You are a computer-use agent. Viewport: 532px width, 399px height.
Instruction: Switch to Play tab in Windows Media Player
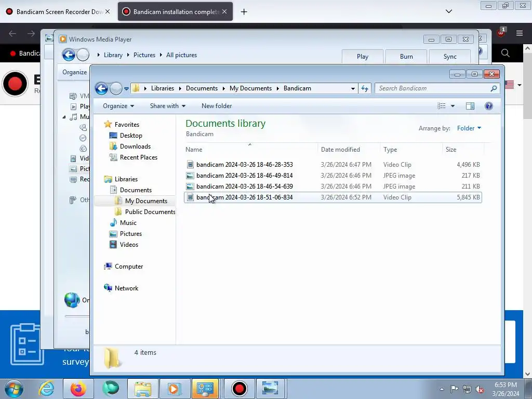point(362,57)
